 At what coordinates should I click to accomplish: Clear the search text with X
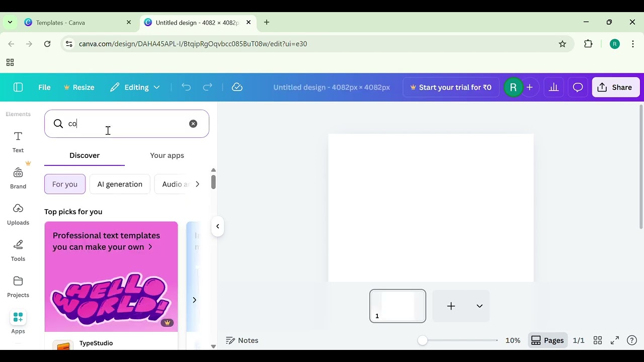[x=193, y=124]
